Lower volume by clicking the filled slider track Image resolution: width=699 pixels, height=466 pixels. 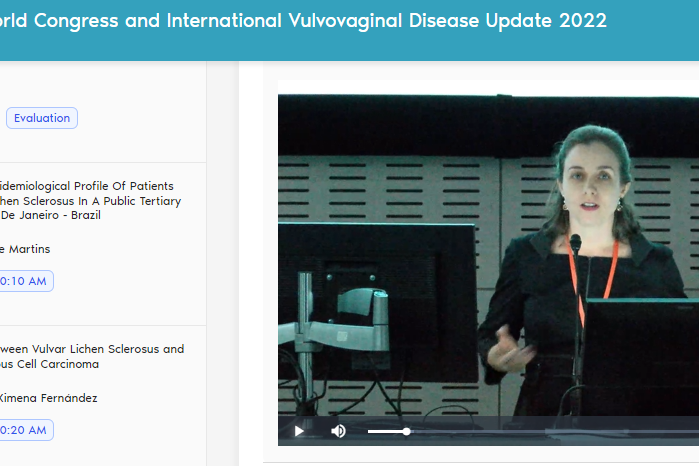385,431
